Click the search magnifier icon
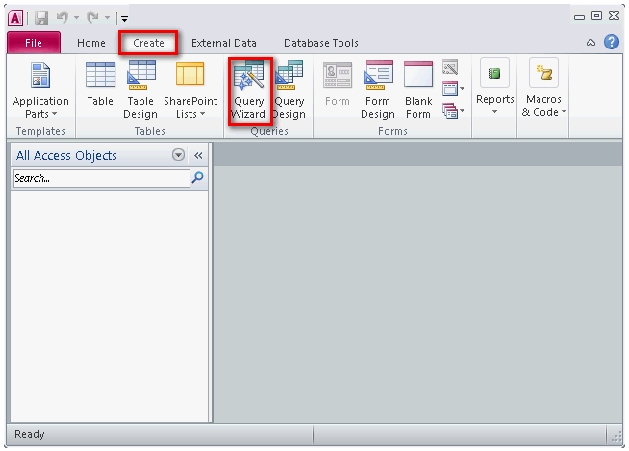This screenshot has height=451, width=629. [x=197, y=177]
